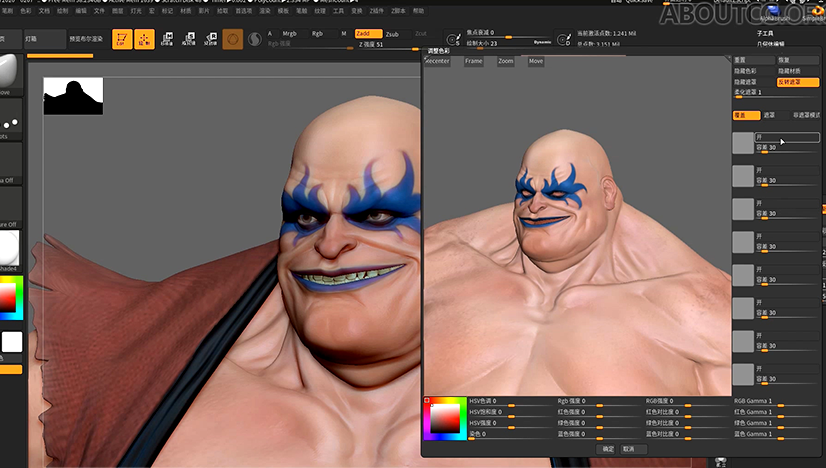The width and height of the screenshot is (826, 468).
Task: Toggle the Zadd button
Action: point(368,34)
